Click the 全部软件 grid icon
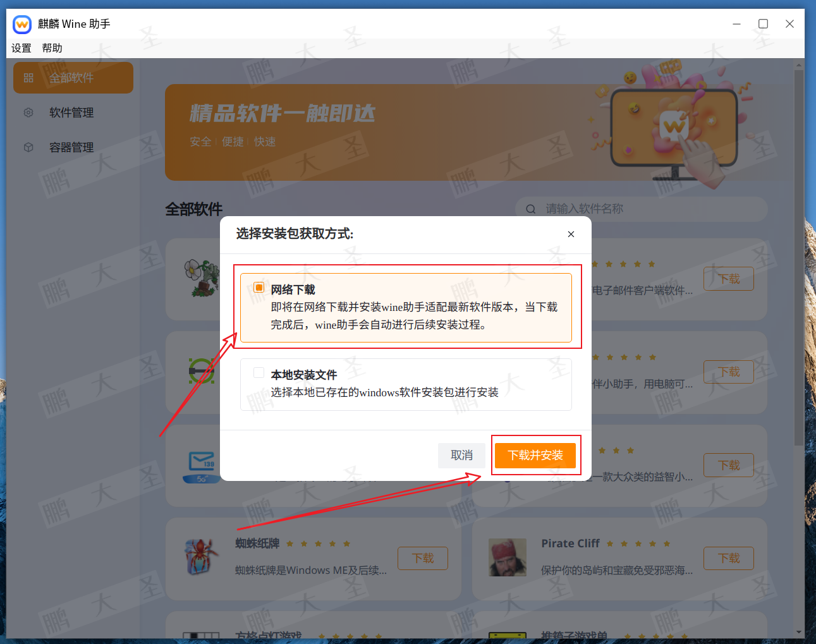 coord(28,78)
